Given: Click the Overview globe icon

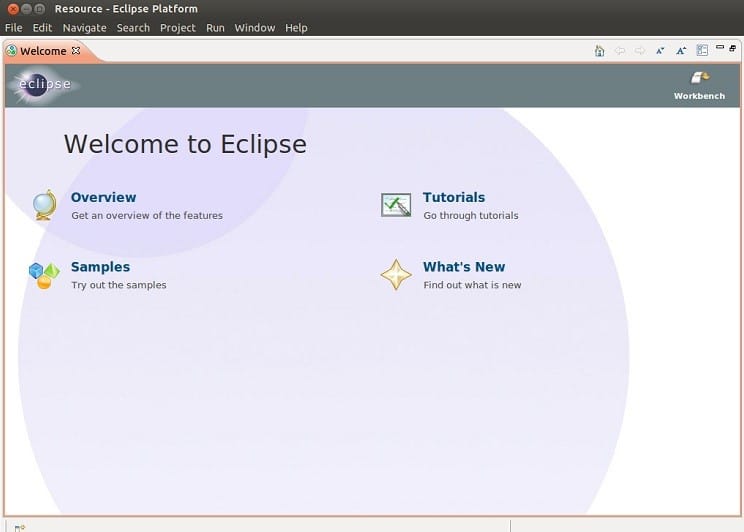Looking at the screenshot, I should coord(45,205).
